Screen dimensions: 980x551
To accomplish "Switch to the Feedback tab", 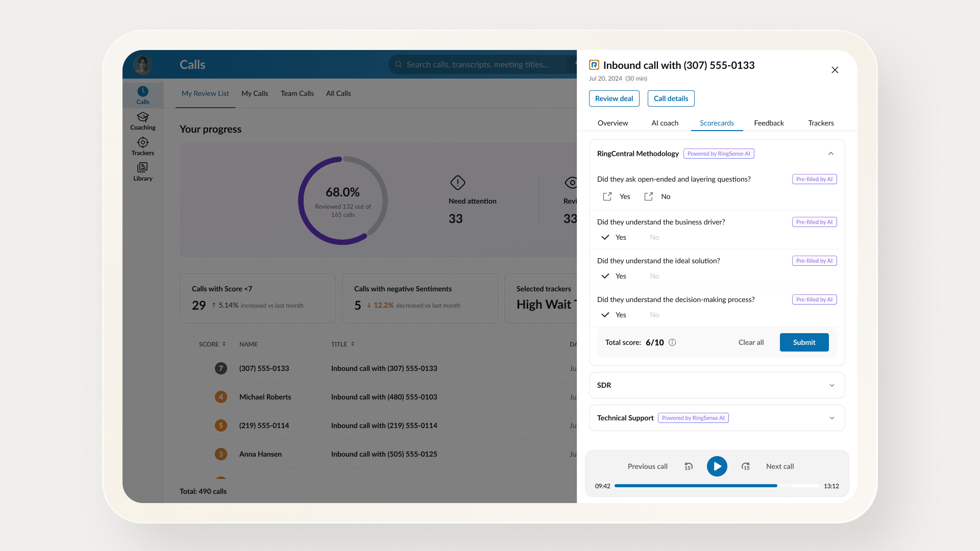I will [x=769, y=122].
